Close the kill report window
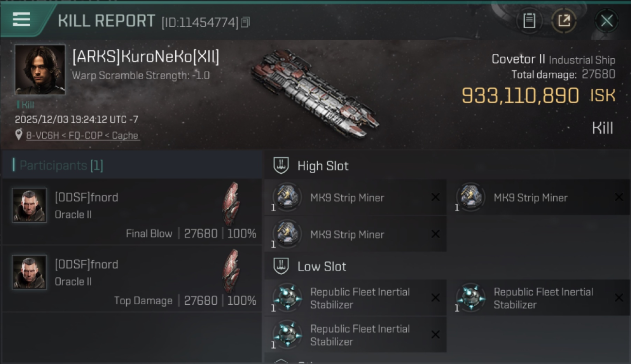The width and height of the screenshot is (631, 364). (x=607, y=21)
